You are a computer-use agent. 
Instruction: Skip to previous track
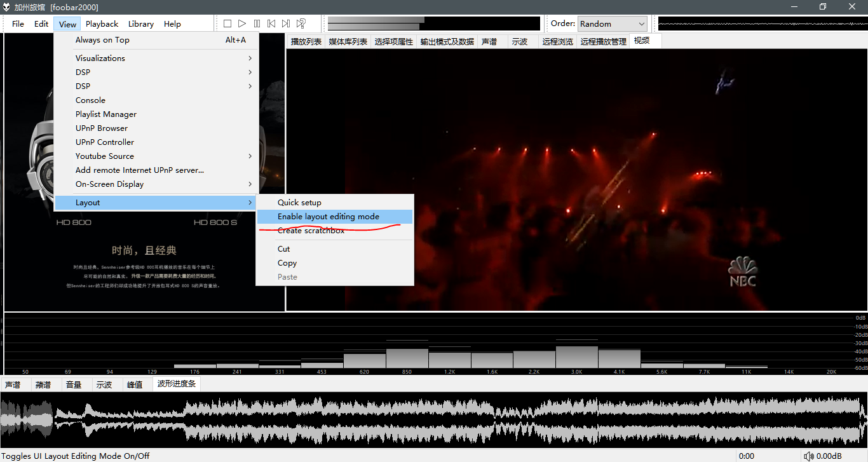(271, 24)
